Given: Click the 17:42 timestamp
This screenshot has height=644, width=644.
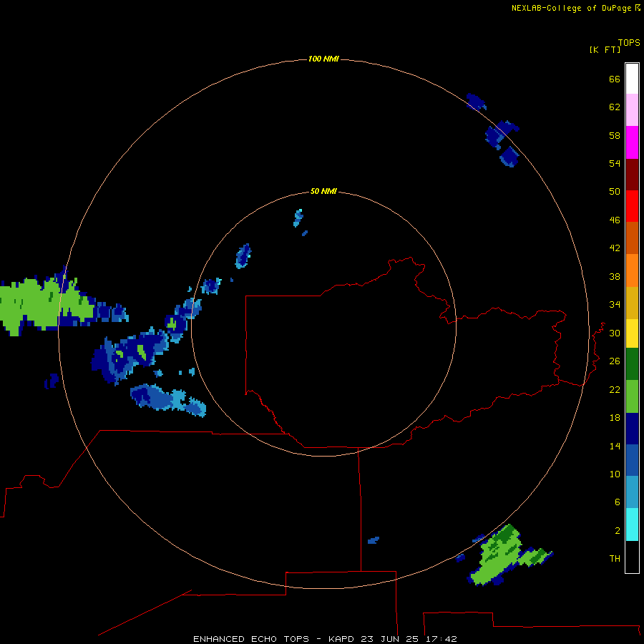Looking at the screenshot, I should pyautogui.click(x=441, y=639).
